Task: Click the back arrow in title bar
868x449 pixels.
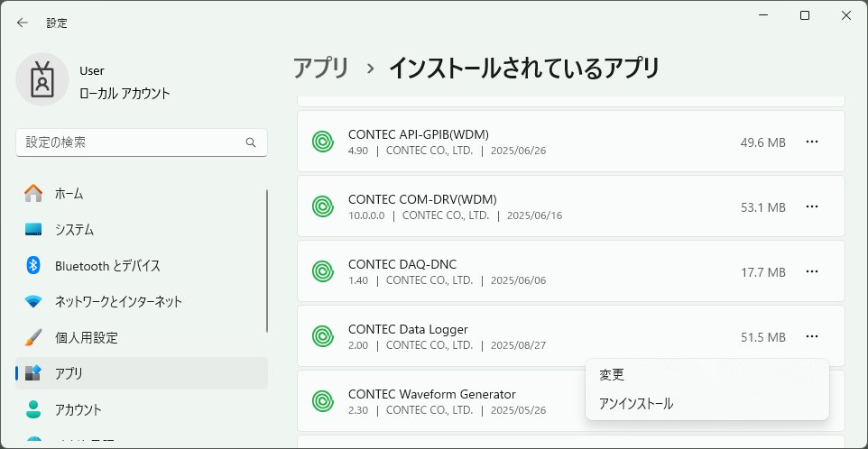Action: [23, 23]
